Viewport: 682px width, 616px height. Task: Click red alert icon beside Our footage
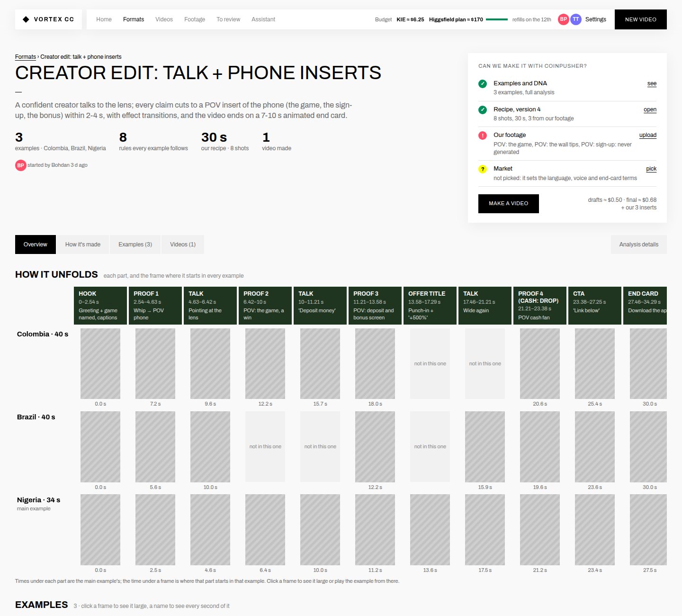483,136
